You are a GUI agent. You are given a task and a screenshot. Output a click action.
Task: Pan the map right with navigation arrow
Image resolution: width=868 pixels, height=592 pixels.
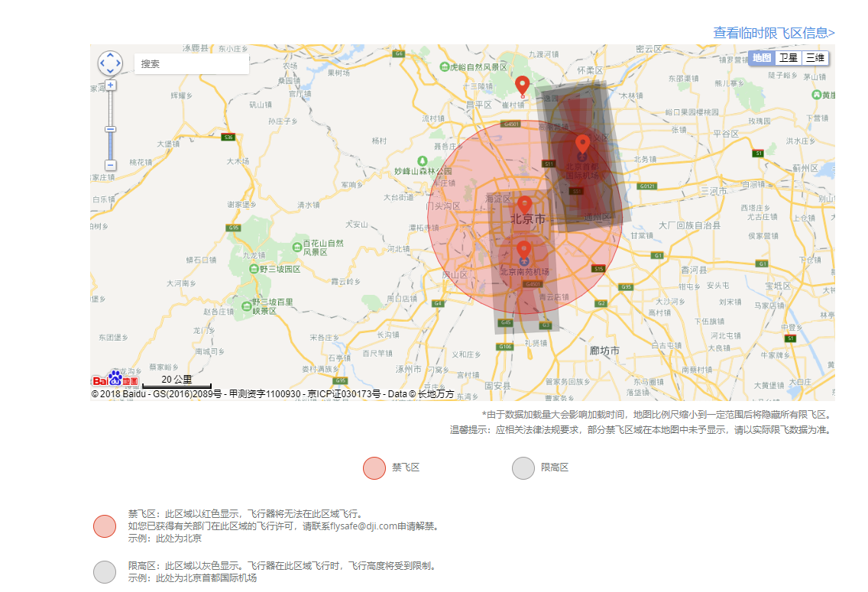click(x=119, y=64)
